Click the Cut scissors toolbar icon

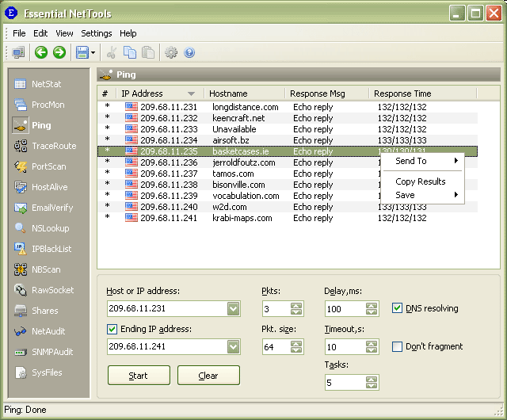pos(112,52)
